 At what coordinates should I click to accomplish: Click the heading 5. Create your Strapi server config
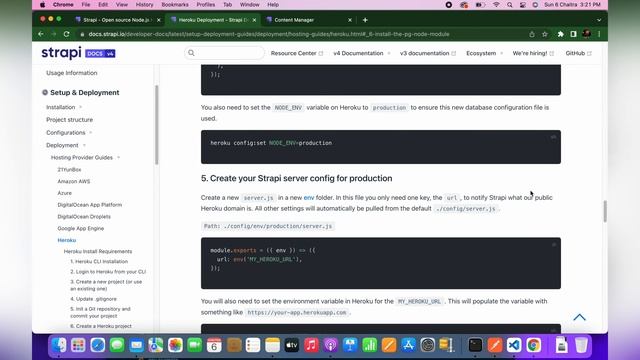pyautogui.click(x=296, y=178)
